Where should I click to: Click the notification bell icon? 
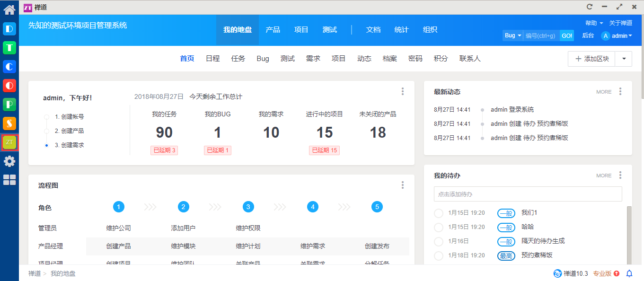coord(629,273)
